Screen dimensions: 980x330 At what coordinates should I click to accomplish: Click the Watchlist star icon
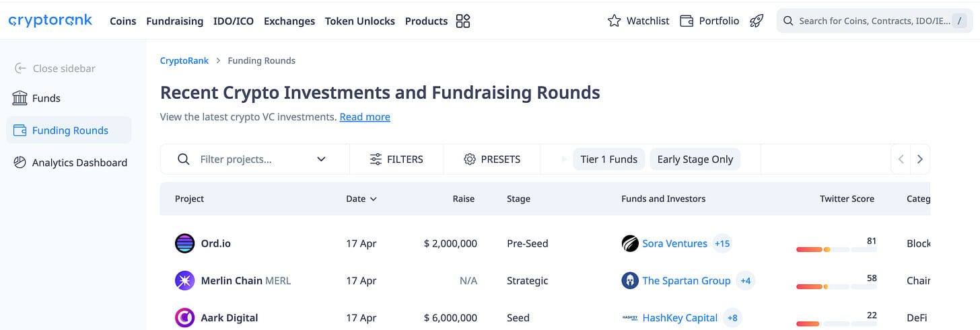tap(614, 21)
